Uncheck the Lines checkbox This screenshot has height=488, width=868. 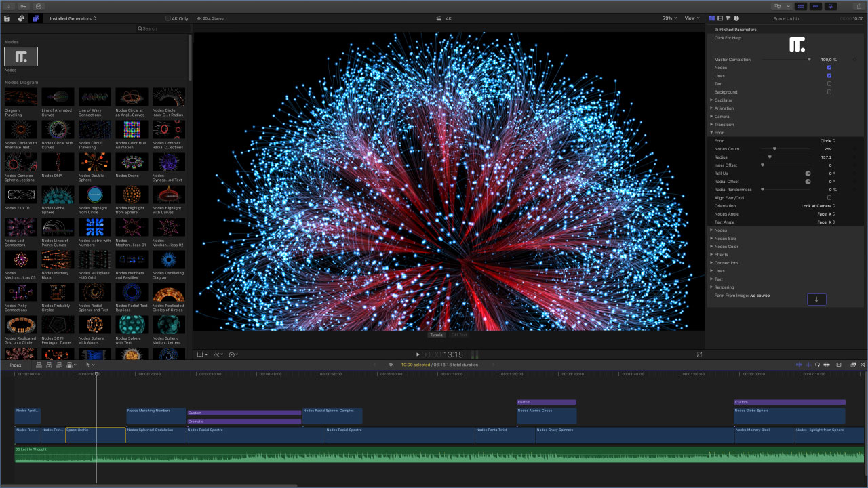(x=829, y=76)
